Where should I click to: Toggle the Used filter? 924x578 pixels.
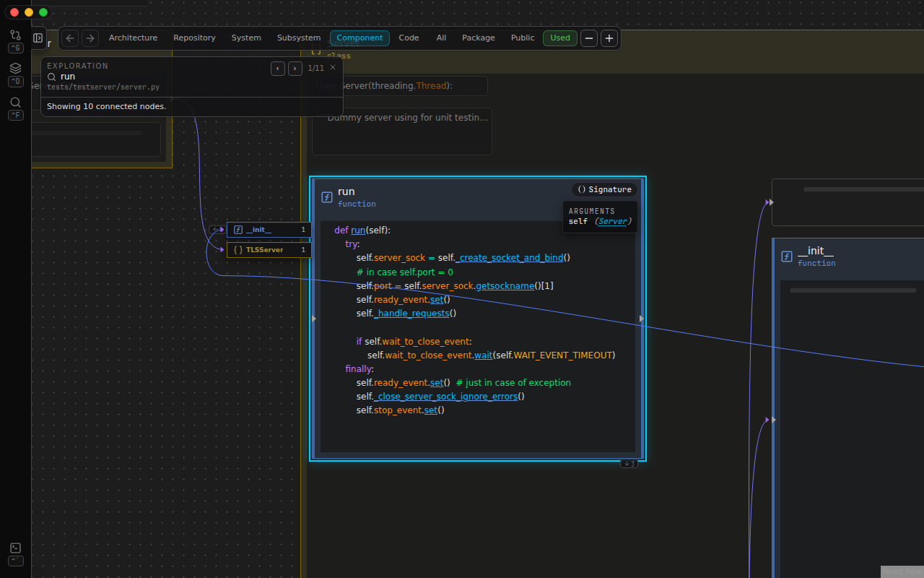coord(560,38)
